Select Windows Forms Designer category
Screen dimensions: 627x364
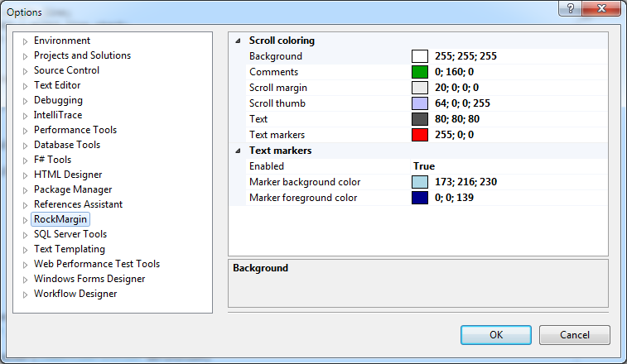[x=89, y=279]
